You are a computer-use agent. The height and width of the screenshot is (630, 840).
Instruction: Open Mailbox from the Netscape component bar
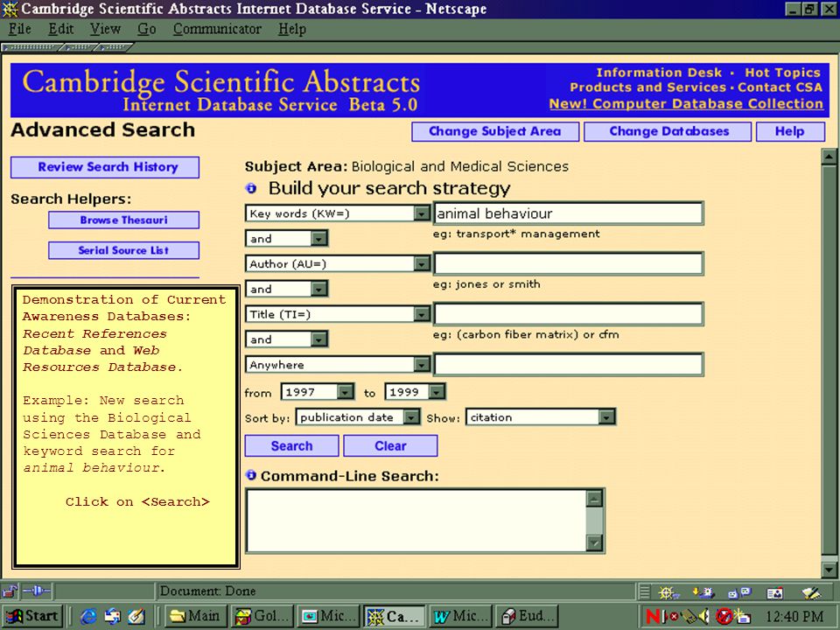[x=703, y=592]
